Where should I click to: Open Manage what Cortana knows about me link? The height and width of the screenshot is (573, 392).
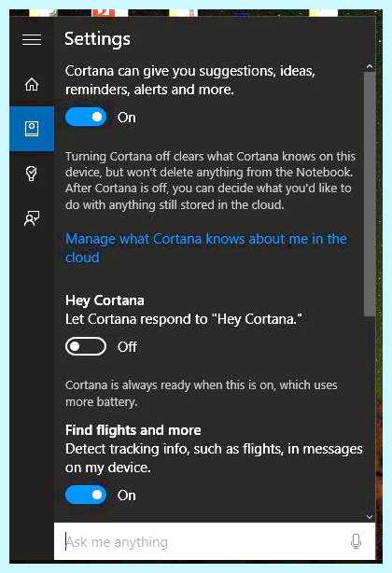coord(206,248)
